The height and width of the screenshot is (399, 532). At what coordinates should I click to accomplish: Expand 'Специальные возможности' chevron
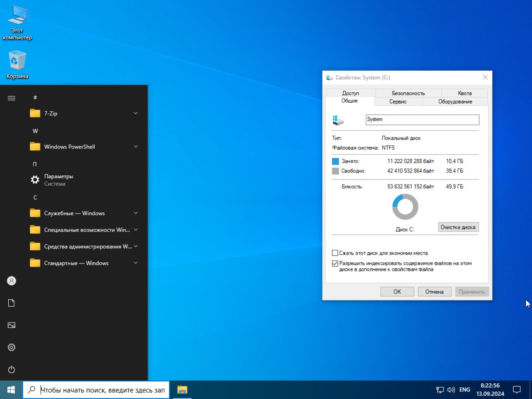[x=135, y=230]
